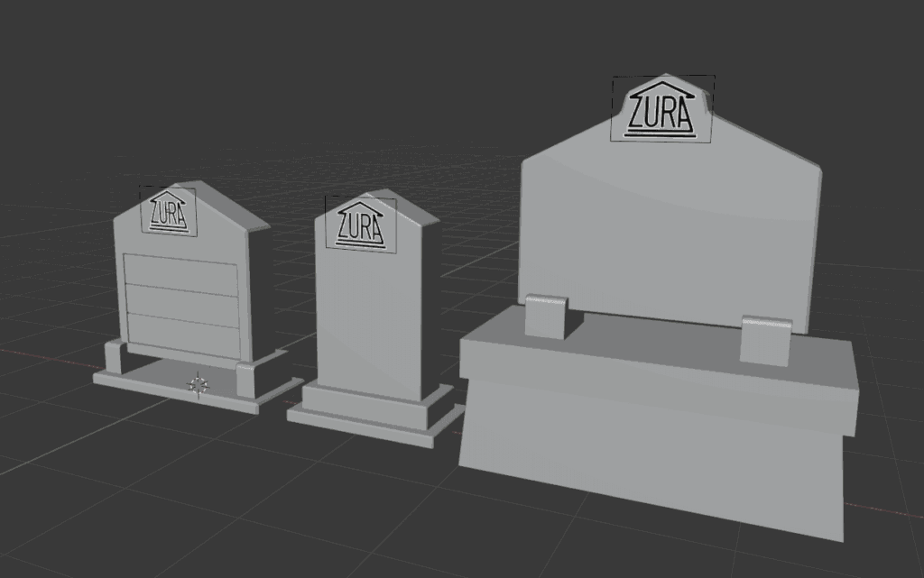Image resolution: width=924 pixels, height=578 pixels.
Task: Select the left support block on the large tombstone
Action: (x=546, y=317)
